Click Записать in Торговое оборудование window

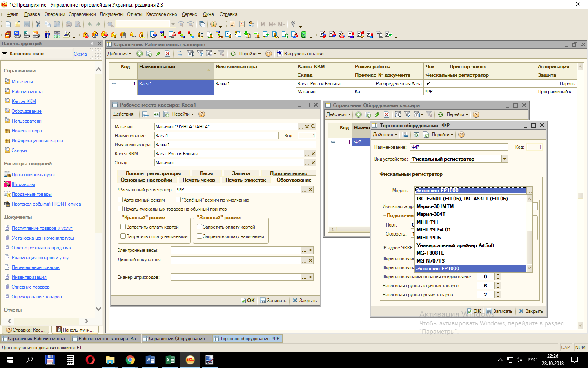coord(499,311)
